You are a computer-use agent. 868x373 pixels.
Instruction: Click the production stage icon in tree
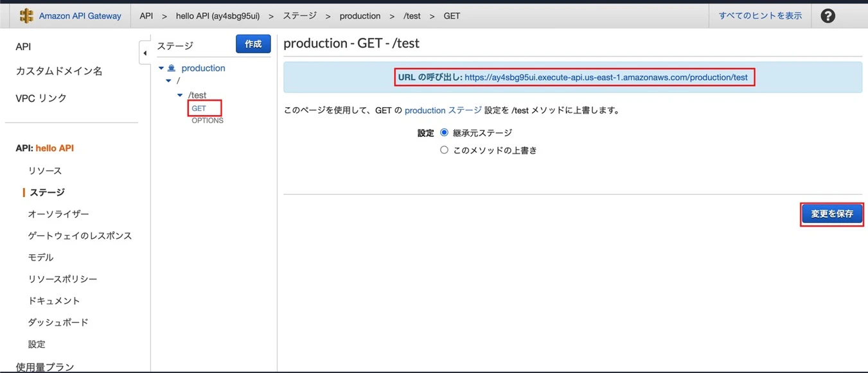172,68
